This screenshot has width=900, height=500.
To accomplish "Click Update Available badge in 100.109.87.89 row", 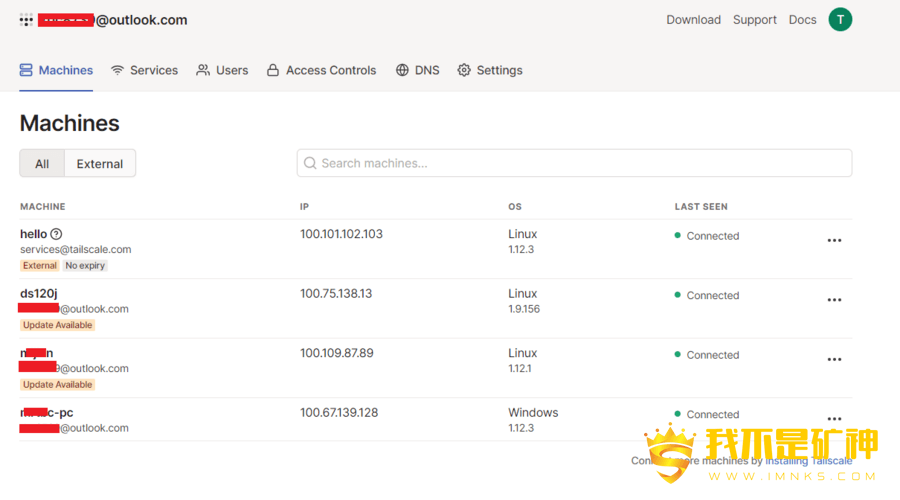I will coord(57,385).
